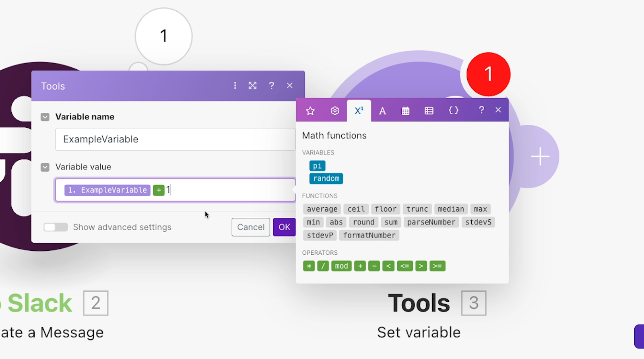Insert the median function

click(451, 209)
